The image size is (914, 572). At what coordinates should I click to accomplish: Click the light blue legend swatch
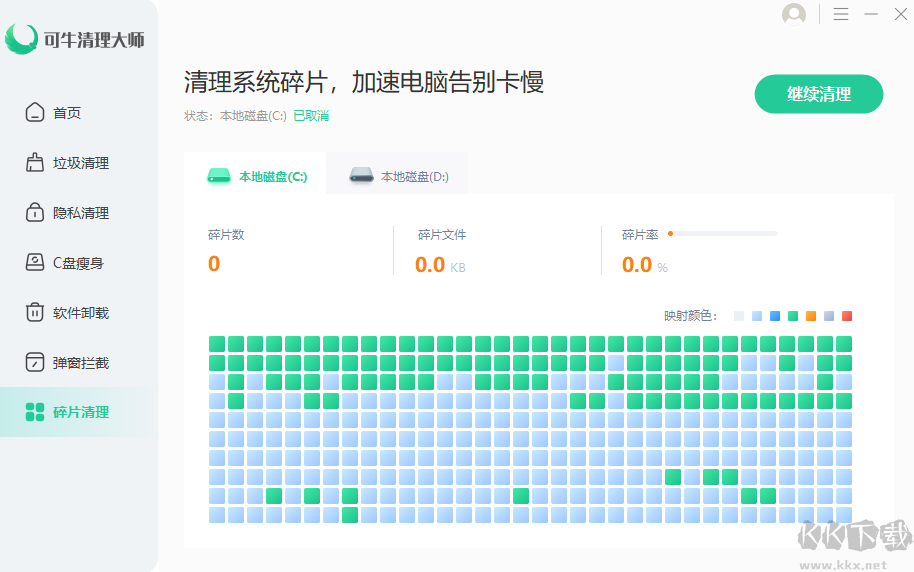click(757, 316)
